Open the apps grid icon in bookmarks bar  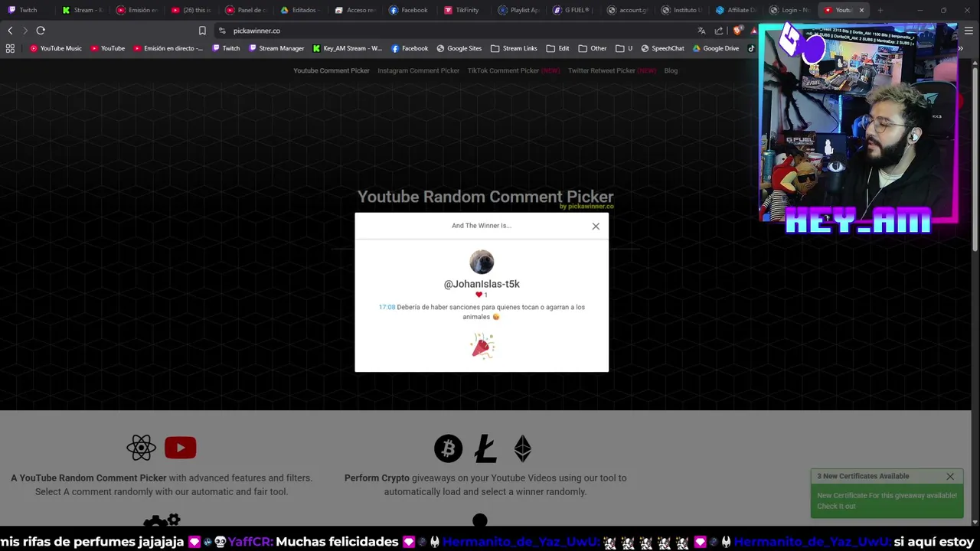pyautogui.click(x=10, y=48)
